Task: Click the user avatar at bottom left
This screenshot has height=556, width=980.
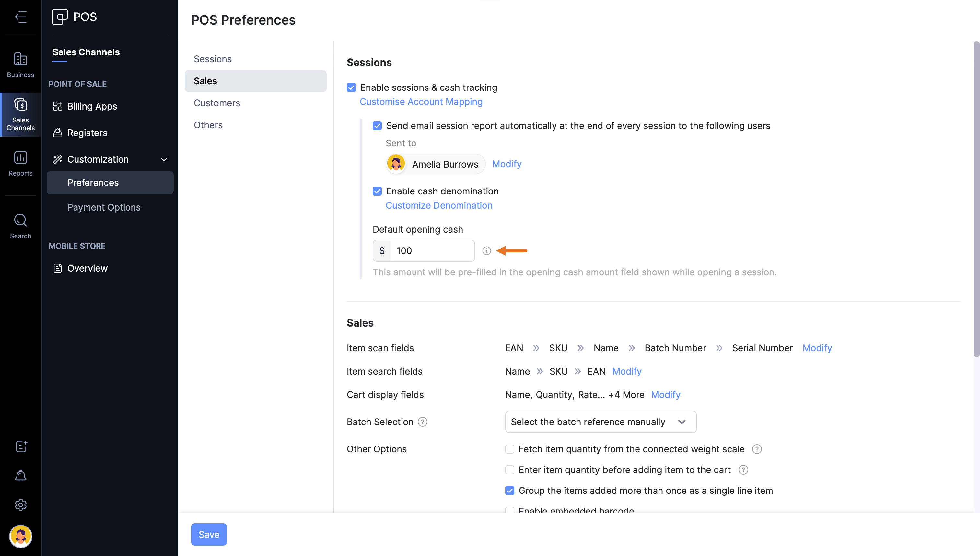Action: coord(21,536)
